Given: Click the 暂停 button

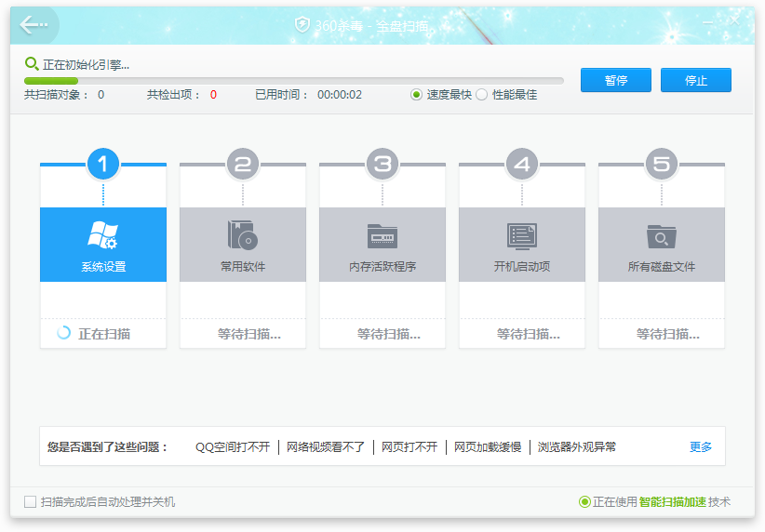Looking at the screenshot, I should click(x=615, y=80).
